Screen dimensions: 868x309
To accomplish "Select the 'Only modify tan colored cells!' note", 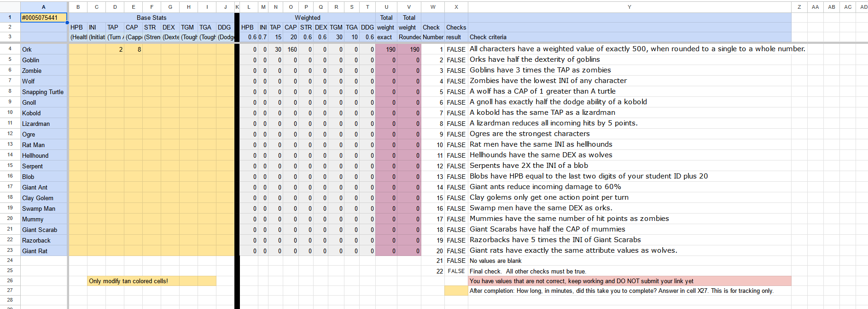I will (151, 281).
